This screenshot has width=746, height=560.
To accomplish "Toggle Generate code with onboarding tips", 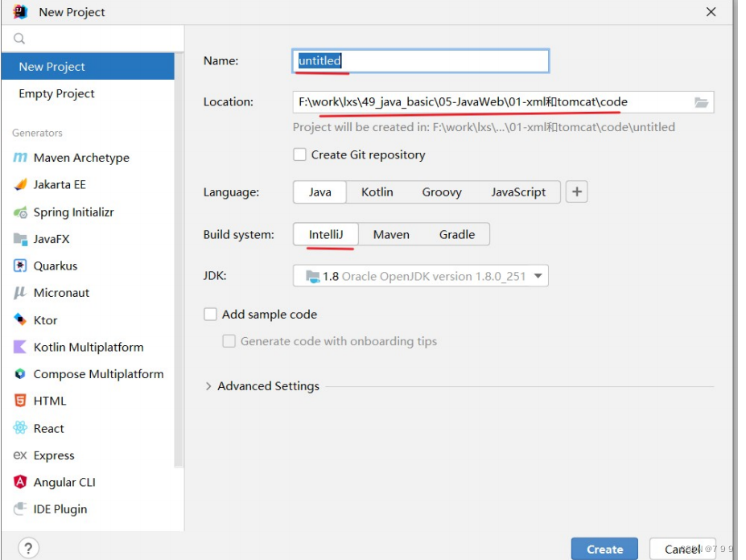I will [229, 341].
